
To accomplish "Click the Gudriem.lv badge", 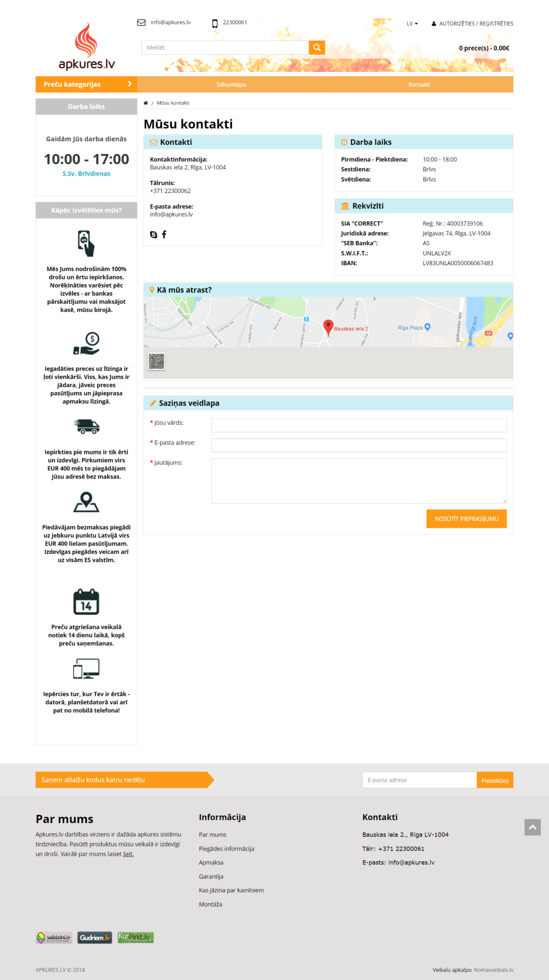I will tap(95, 937).
